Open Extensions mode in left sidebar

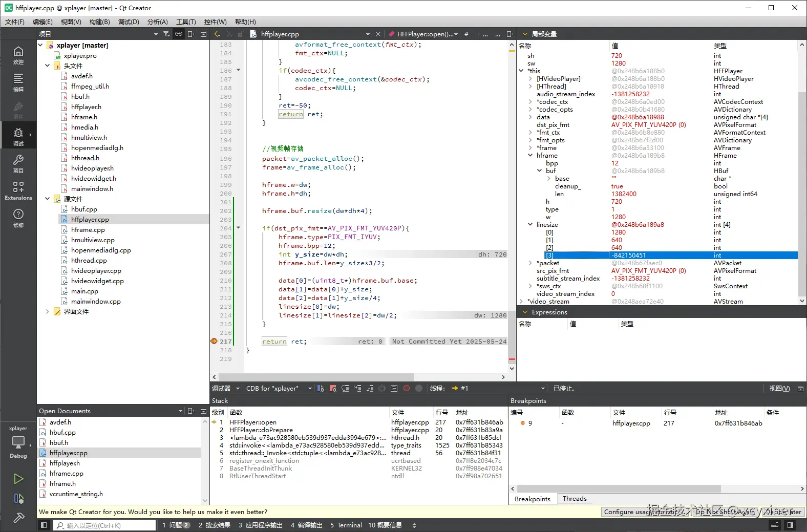click(18, 190)
